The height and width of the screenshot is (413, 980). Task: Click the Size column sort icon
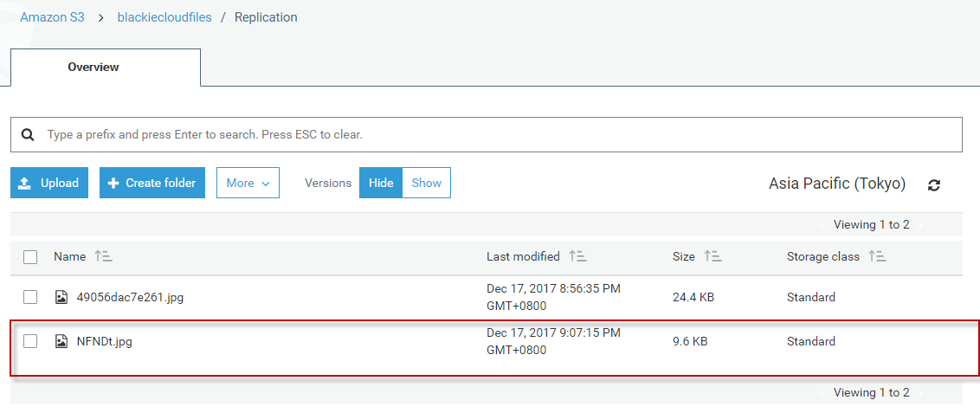click(712, 256)
